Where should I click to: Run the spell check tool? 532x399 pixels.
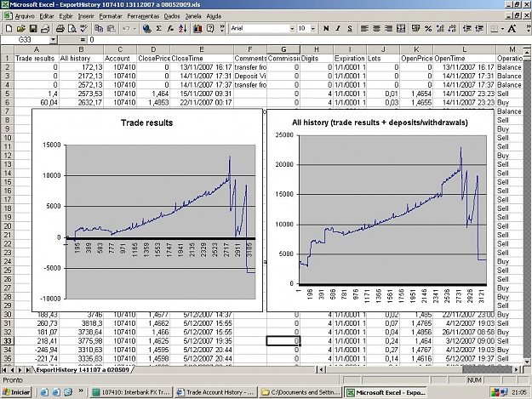tap(83, 29)
